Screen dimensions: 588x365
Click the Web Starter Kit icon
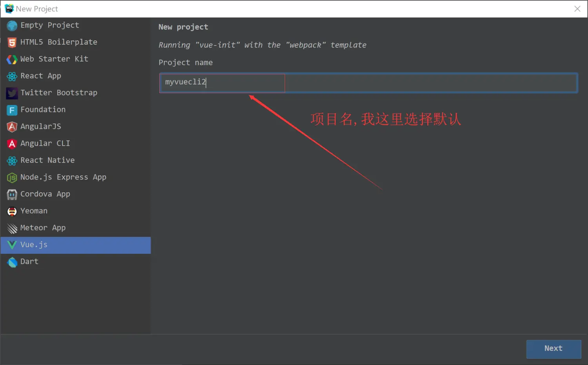tap(12, 60)
